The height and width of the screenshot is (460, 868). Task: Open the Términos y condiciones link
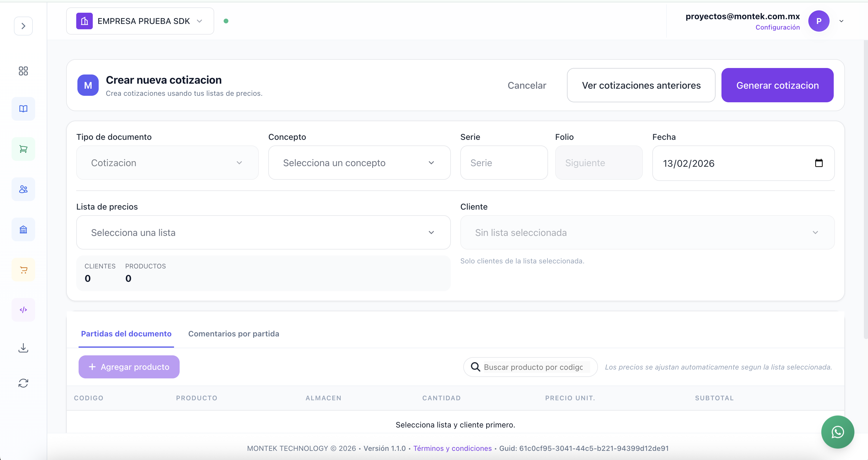(x=452, y=448)
